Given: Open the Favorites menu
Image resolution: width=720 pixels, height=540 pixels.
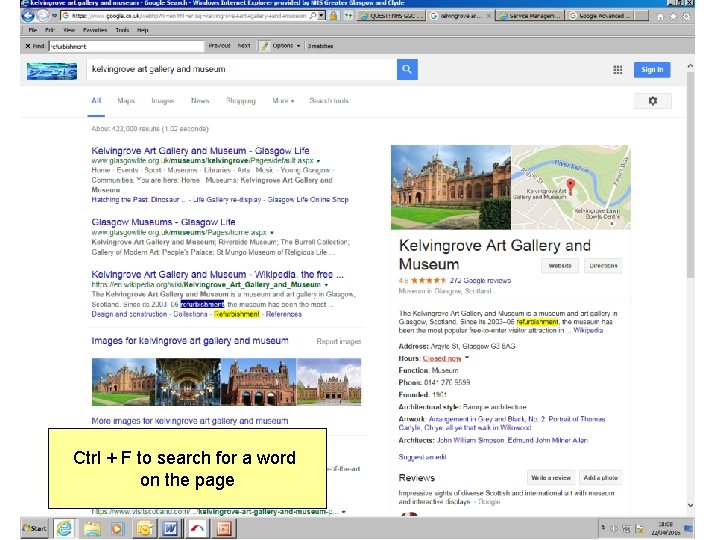Looking at the screenshot, I should click(x=95, y=30).
